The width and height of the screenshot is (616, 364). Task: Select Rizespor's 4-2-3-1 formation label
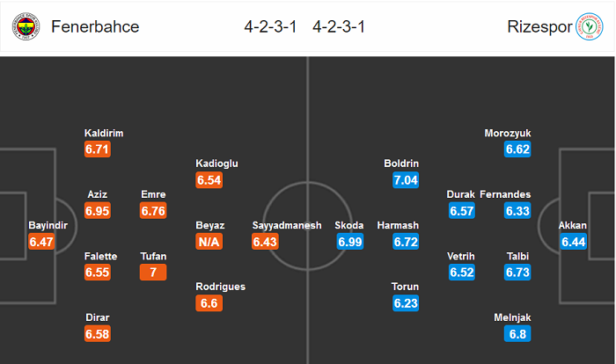tap(339, 26)
